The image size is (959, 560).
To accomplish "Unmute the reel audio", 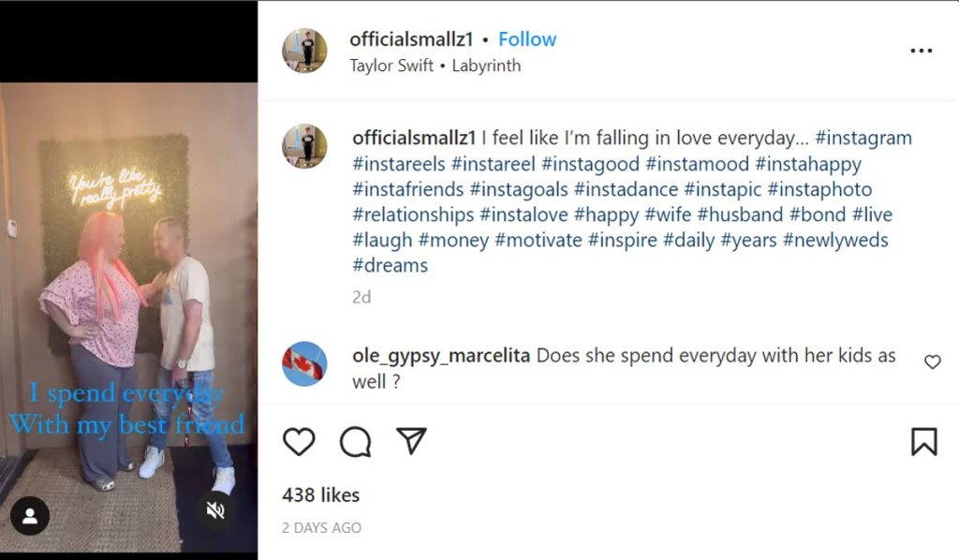I will pyautogui.click(x=215, y=510).
